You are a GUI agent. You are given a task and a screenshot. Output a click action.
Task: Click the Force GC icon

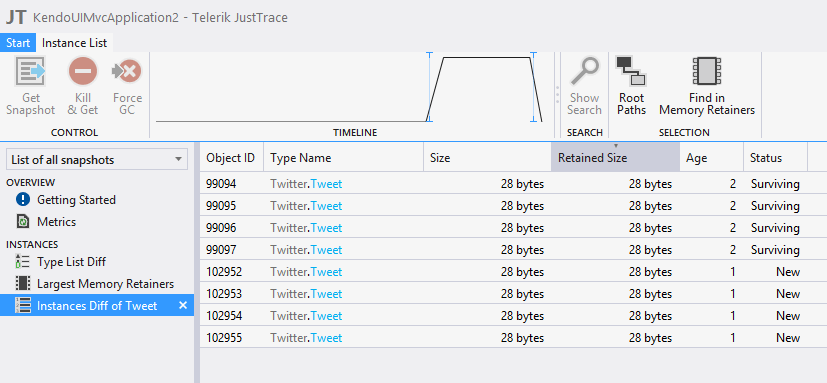pos(127,71)
